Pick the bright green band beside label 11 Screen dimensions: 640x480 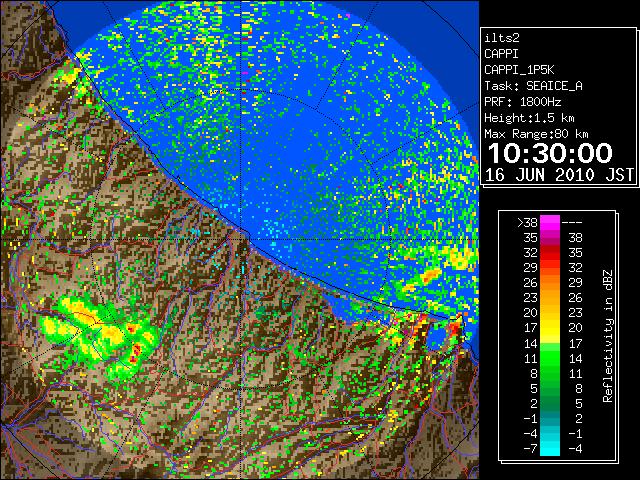point(550,358)
